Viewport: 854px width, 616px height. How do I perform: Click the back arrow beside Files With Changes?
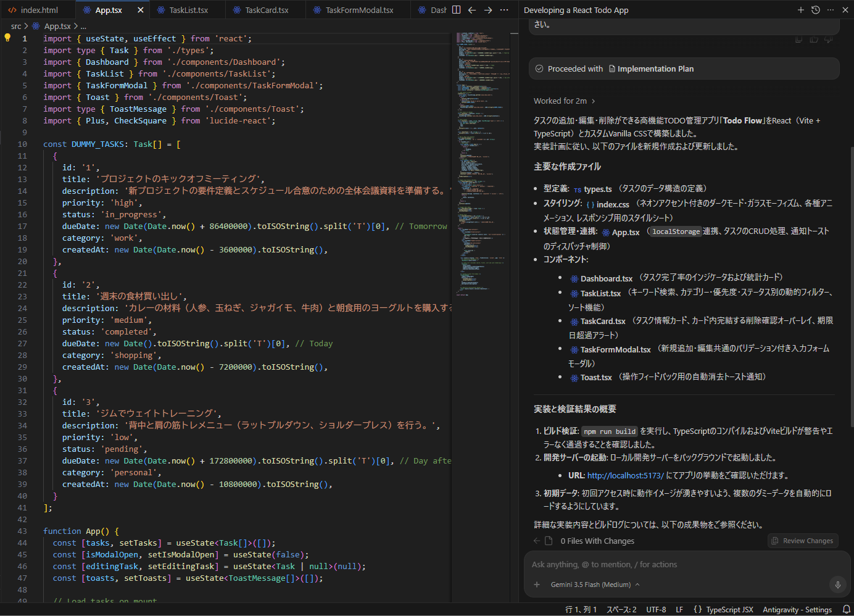tap(536, 541)
